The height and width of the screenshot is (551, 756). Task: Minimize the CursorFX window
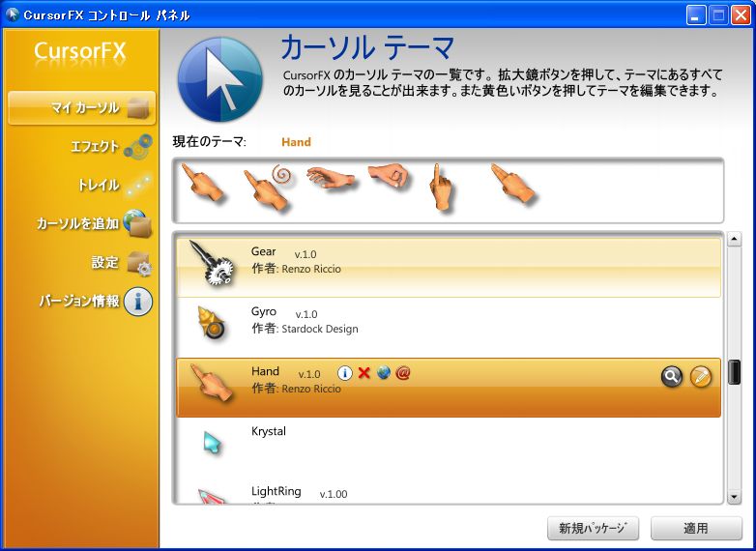click(x=695, y=15)
